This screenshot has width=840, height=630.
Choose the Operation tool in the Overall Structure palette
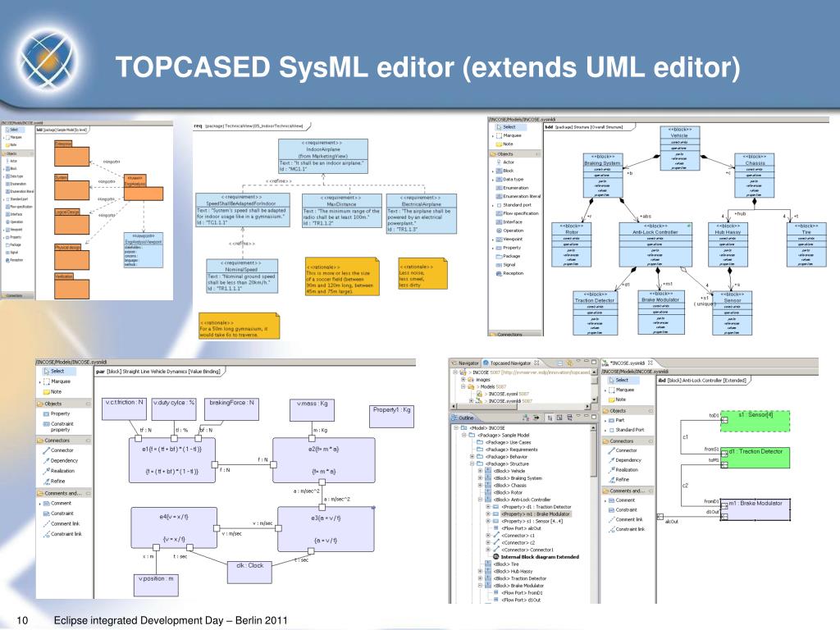coord(509,231)
